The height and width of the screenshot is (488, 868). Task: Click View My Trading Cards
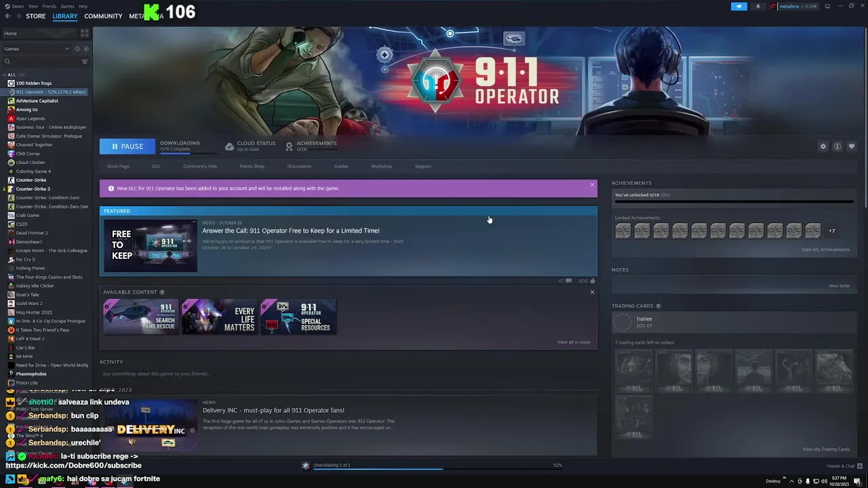coord(825,449)
